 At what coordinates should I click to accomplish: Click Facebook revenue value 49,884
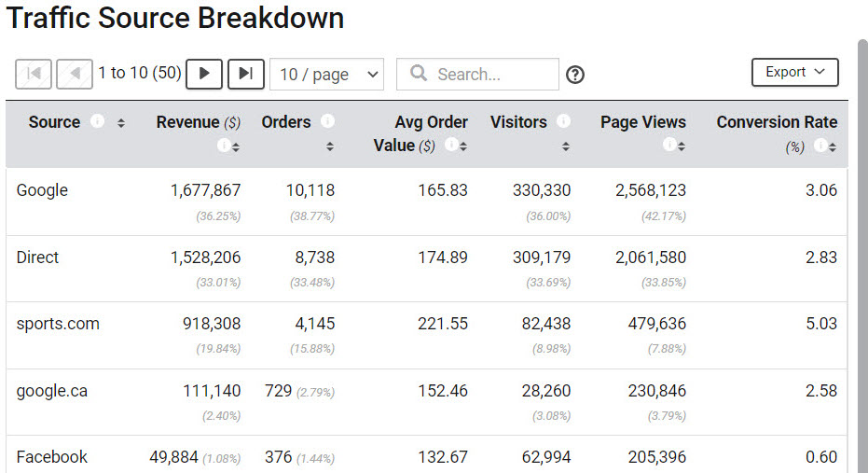(x=173, y=457)
